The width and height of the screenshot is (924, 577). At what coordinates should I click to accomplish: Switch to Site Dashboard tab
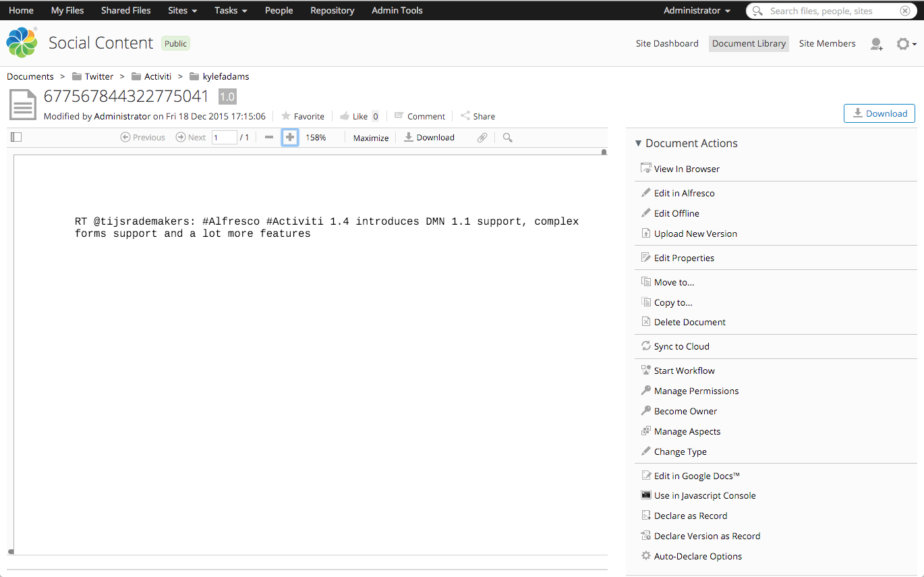(667, 43)
